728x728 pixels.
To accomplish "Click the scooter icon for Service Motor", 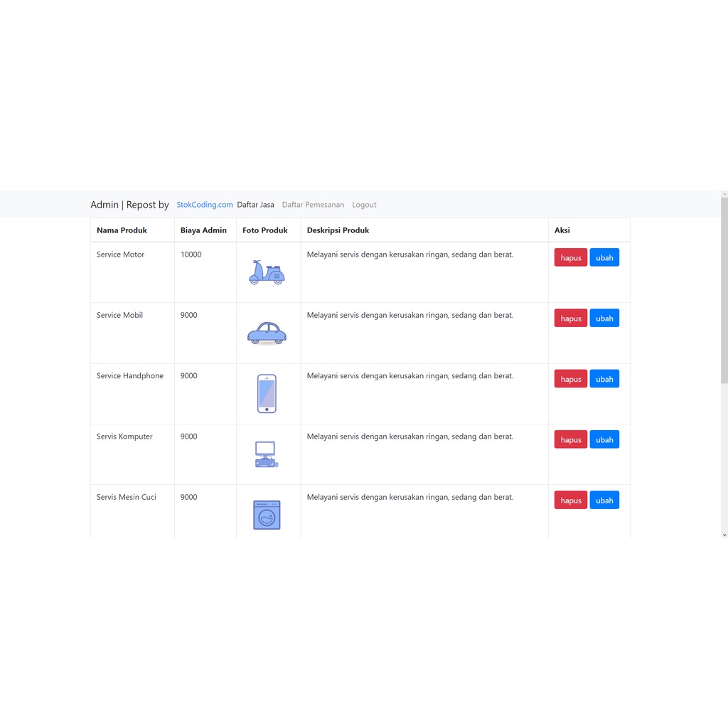I will tap(267, 273).
